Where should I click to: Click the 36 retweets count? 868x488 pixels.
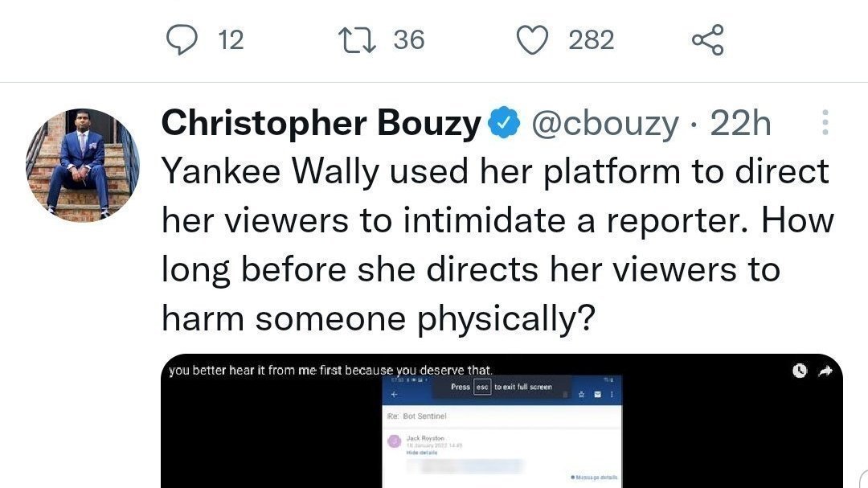click(408, 39)
